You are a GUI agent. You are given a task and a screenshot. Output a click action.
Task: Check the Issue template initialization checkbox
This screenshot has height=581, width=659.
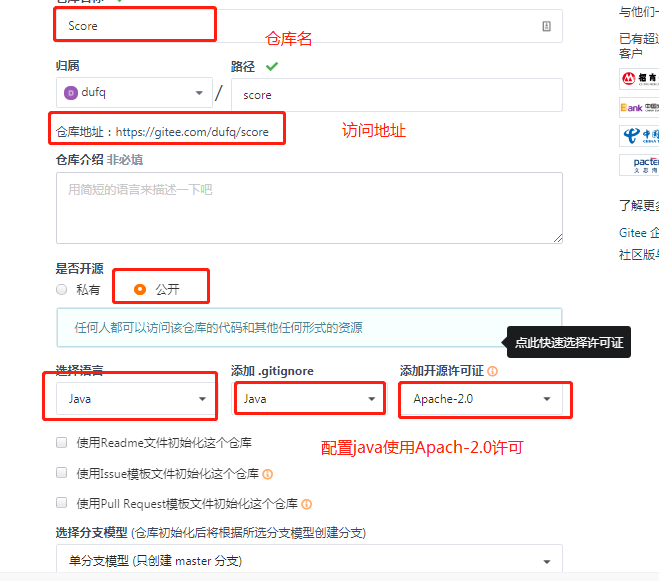[x=61, y=473]
